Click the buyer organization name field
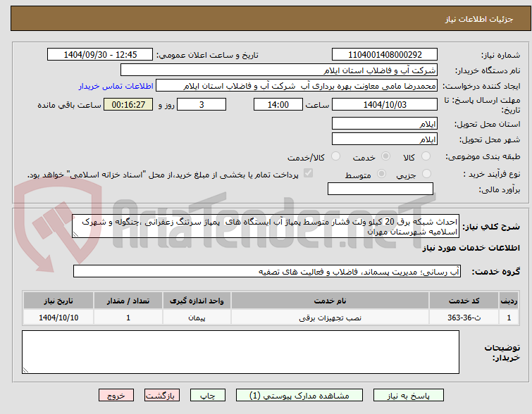The width and height of the screenshot is (532, 414). coord(279,70)
